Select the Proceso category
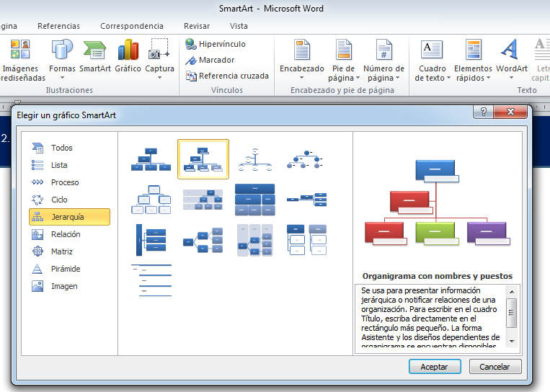550x392 pixels. coord(69,182)
